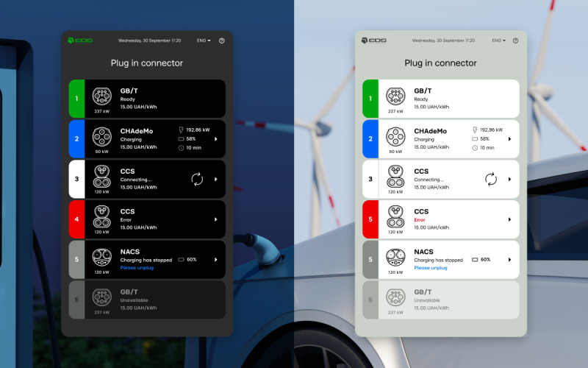This screenshot has height=368, width=588.
Task: Select NACS connector icon in dark panel
Action: (102, 257)
